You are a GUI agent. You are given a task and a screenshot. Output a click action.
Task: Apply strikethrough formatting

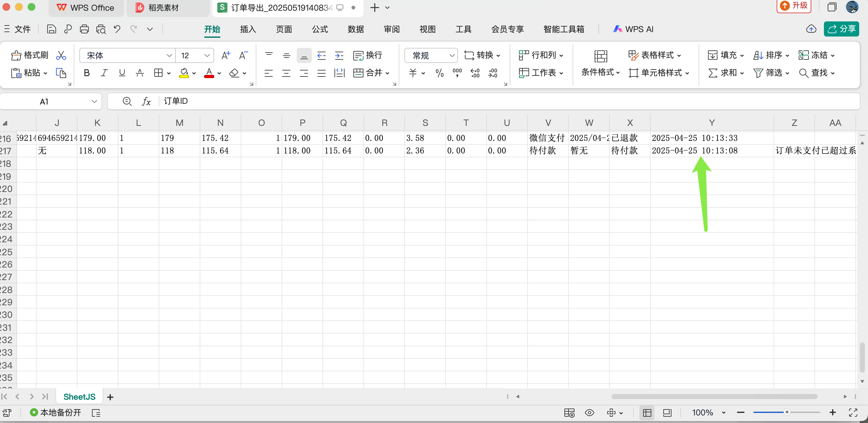[x=140, y=73]
